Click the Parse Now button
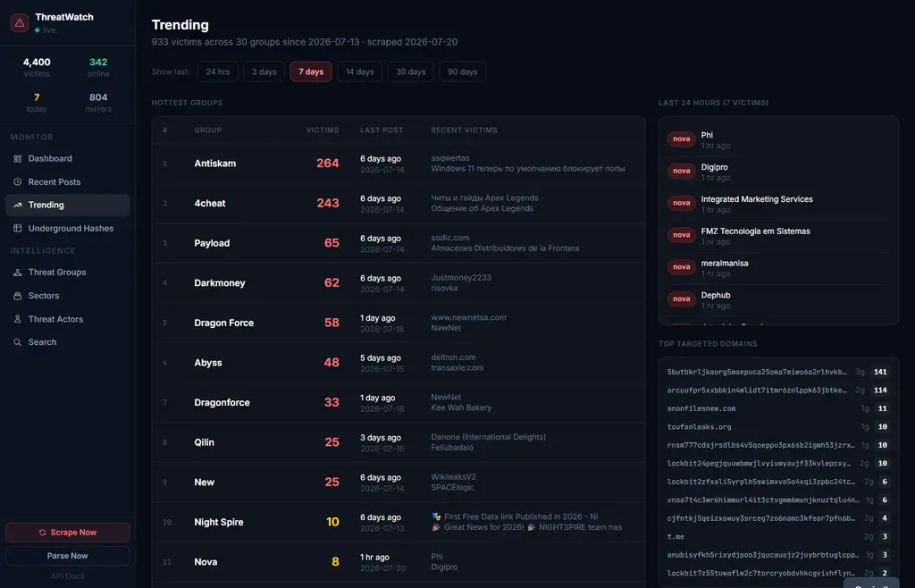 (x=68, y=556)
